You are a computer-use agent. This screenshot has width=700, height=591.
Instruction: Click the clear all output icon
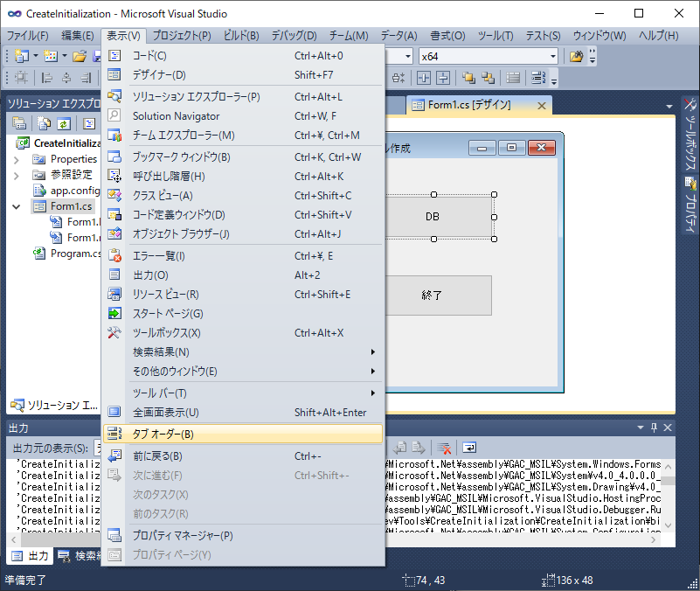(444, 448)
